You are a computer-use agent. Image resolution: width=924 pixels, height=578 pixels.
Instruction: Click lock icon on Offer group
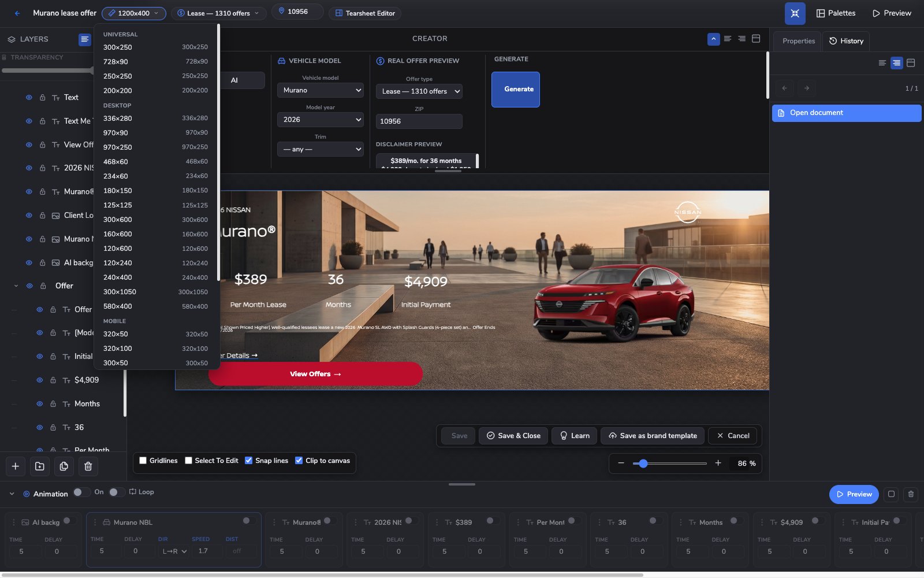tap(43, 286)
